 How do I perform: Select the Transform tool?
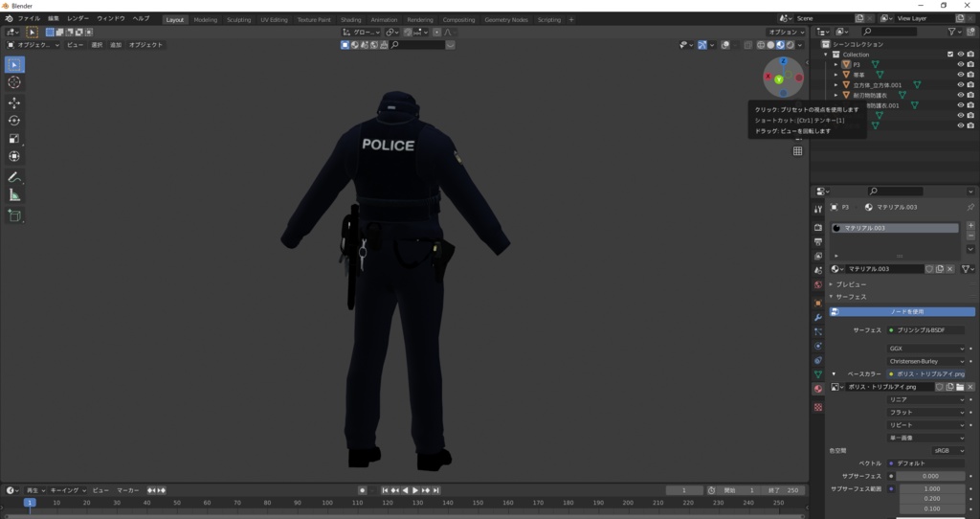[x=14, y=156]
